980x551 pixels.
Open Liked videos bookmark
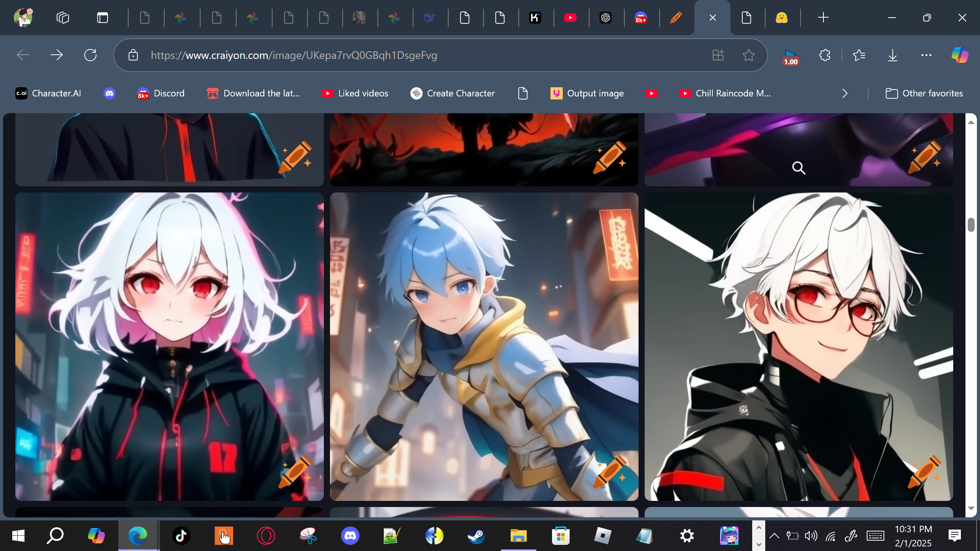click(355, 93)
